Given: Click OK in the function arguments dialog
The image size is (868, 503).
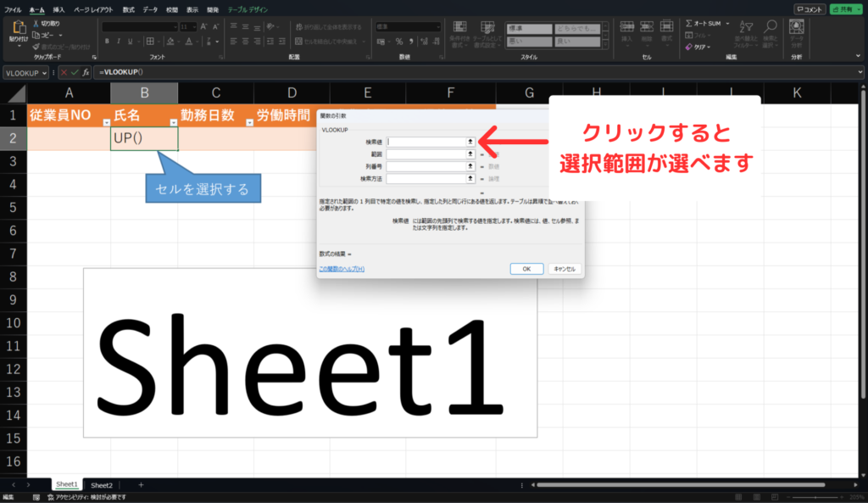Looking at the screenshot, I should coord(526,269).
